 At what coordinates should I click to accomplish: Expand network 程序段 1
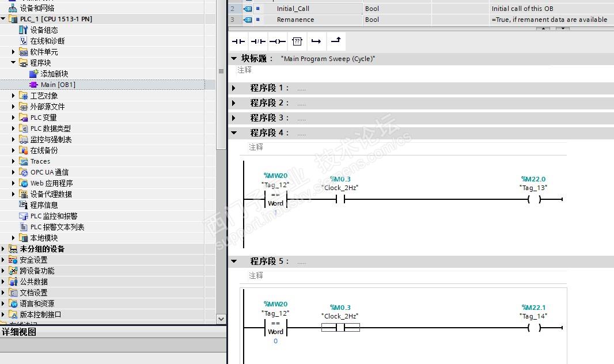coord(234,88)
